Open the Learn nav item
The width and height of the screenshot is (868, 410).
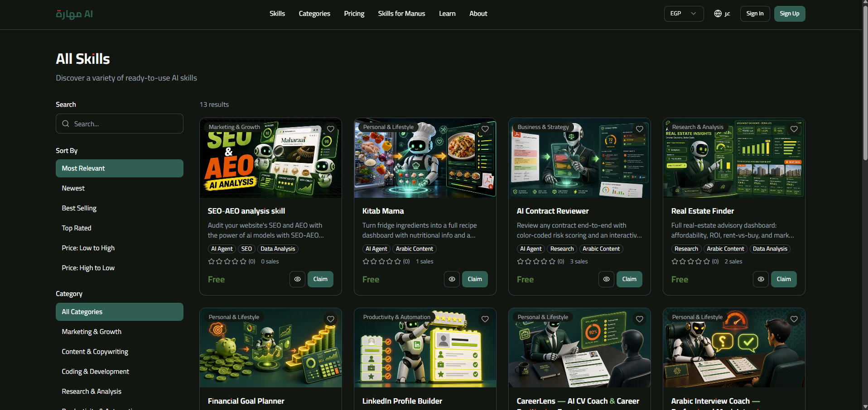pyautogui.click(x=447, y=14)
